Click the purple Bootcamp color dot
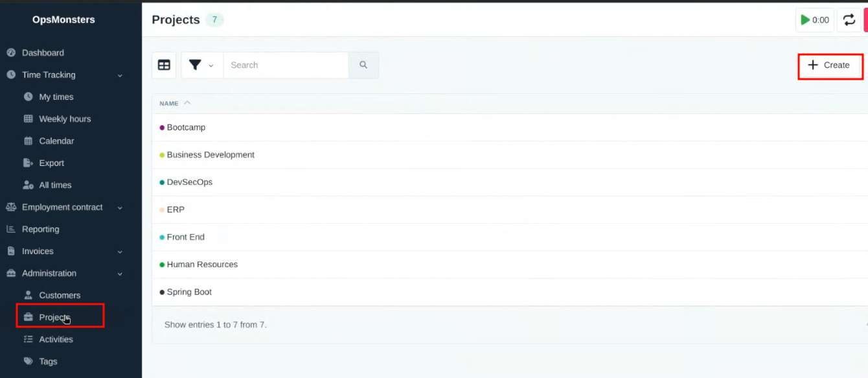This screenshot has width=868, height=378. point(162,128)
